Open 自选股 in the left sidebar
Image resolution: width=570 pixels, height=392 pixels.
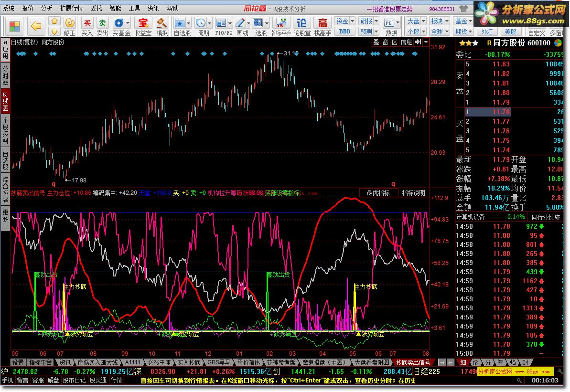coord(5,161)
